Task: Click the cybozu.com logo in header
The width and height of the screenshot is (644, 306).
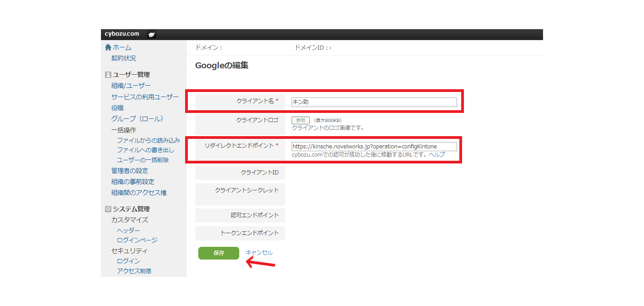Action: (x=122, y=34)
